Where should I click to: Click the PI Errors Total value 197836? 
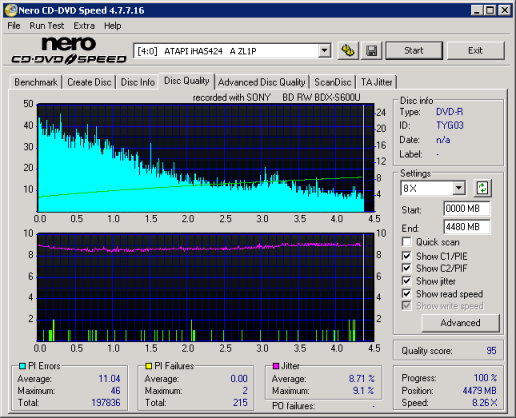pos(106,403)
